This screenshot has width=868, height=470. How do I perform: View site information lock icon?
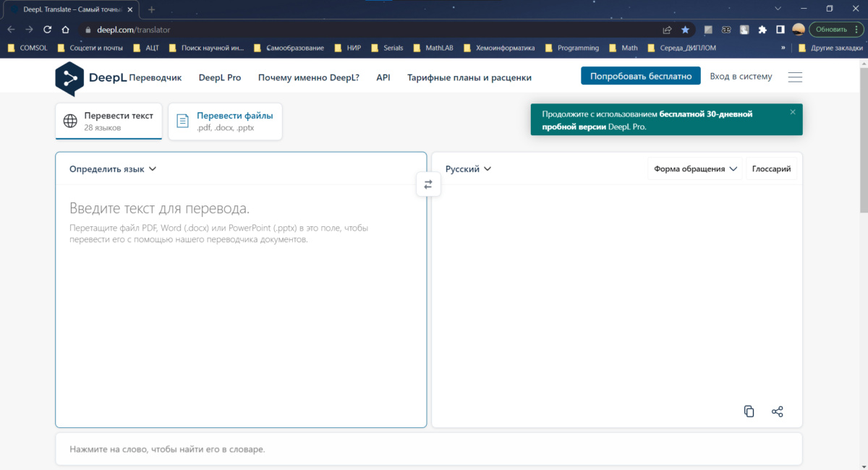(88, 30)
